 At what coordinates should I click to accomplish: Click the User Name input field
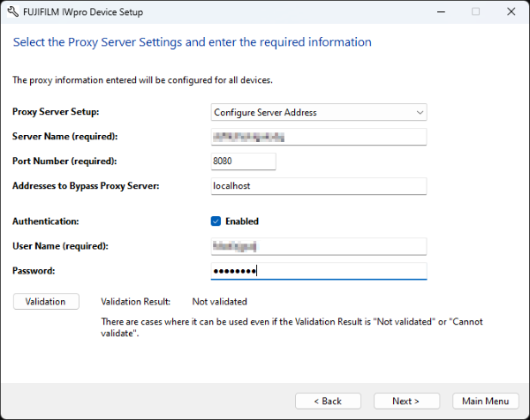[x=319, y=246]
